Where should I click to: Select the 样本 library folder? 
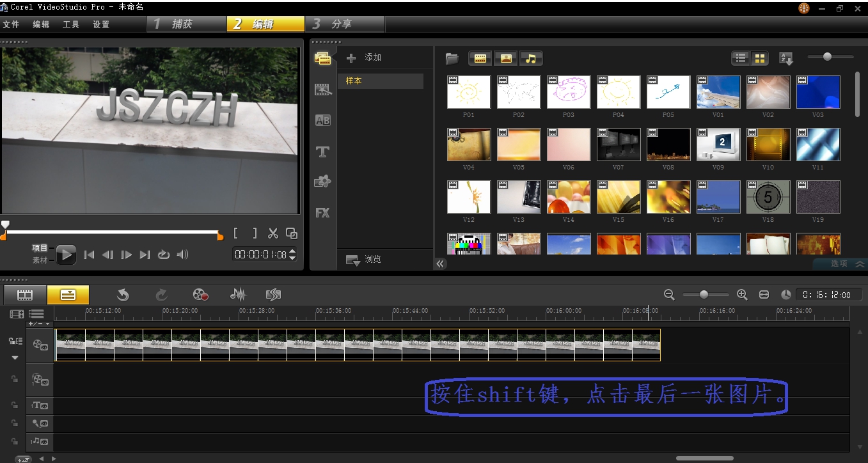point(381,81)
